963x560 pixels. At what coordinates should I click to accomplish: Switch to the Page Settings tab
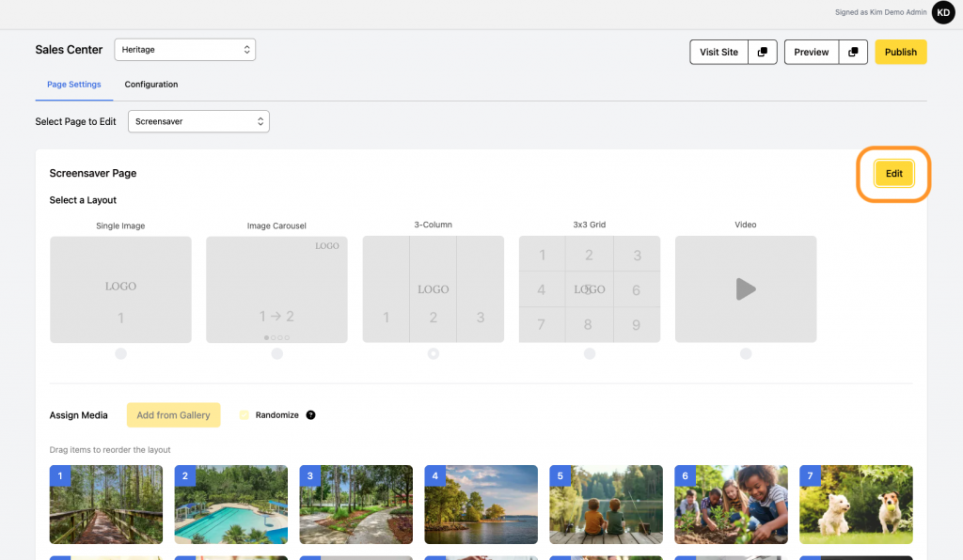pos(74,85)
